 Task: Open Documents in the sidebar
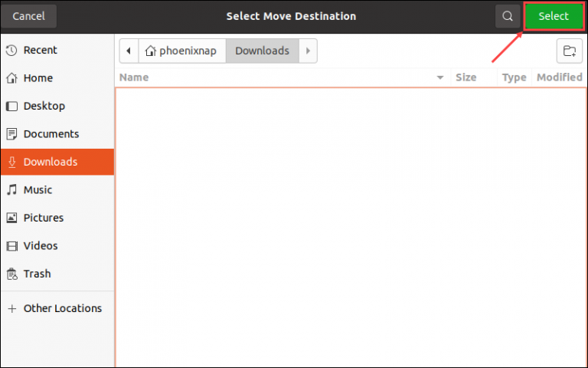click(x=51, y=134)
